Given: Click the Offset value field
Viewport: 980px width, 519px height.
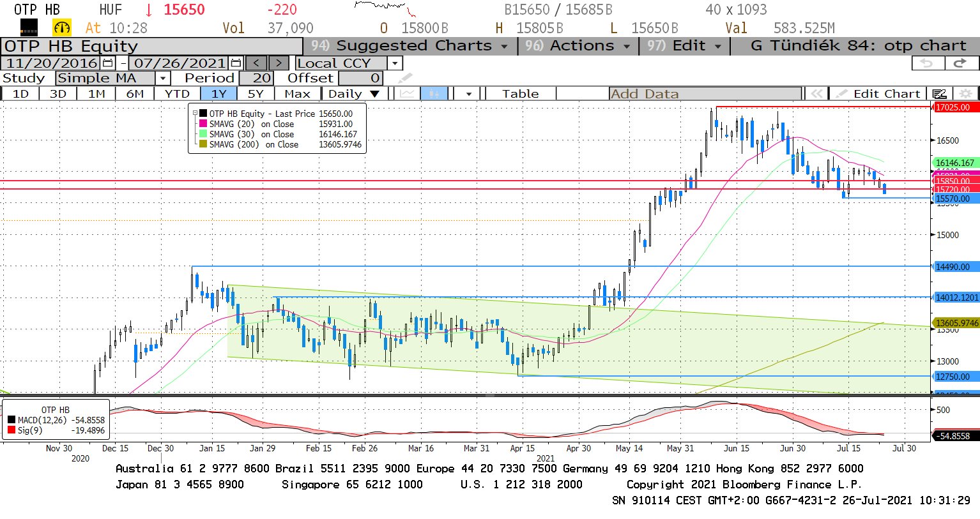Looking at the screenshot, I should pyautogui.click(x=360, y=78).
